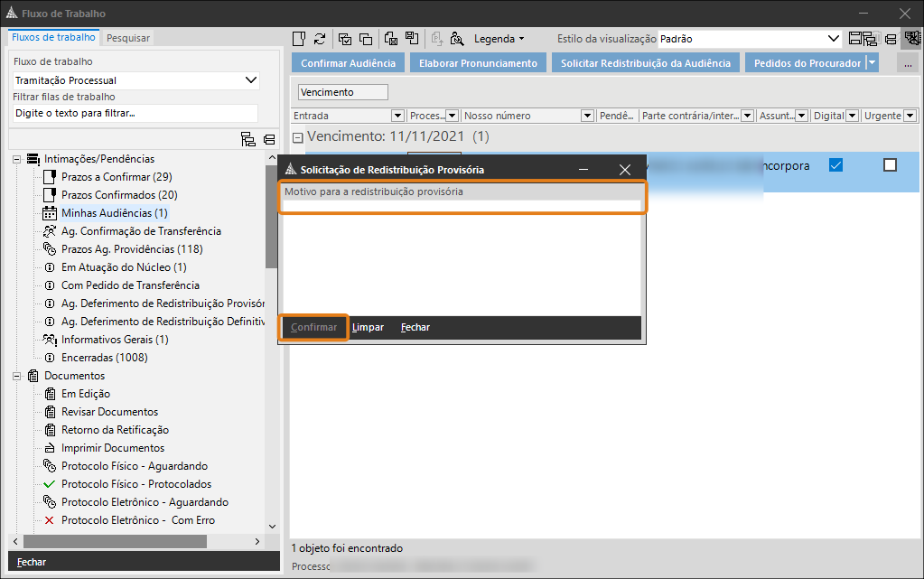Image resolution: width=924 pixels, height=579 pixels.
Task: Click the Minhas Audiências calendar icon
Action: click(x=50, y=213)
